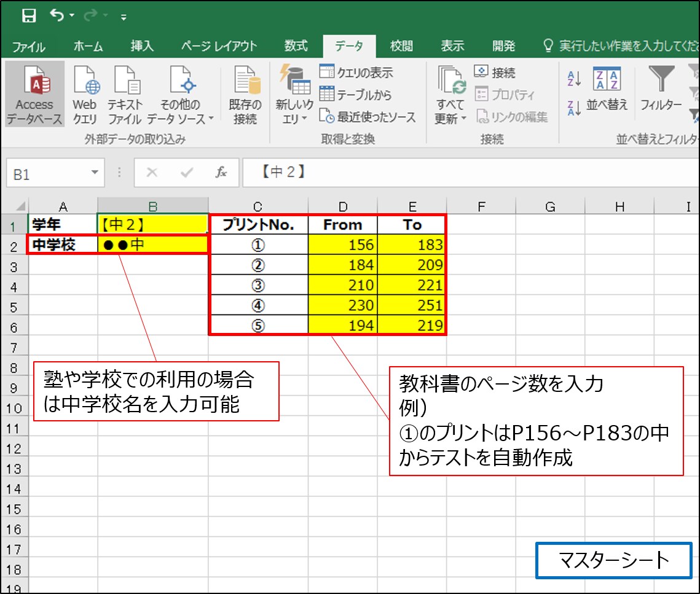Image resolution: width=700 pixels, height=594 pixels.
Task: Click the formula bar showing 【中２】
Action: click(x=471, y=172)
